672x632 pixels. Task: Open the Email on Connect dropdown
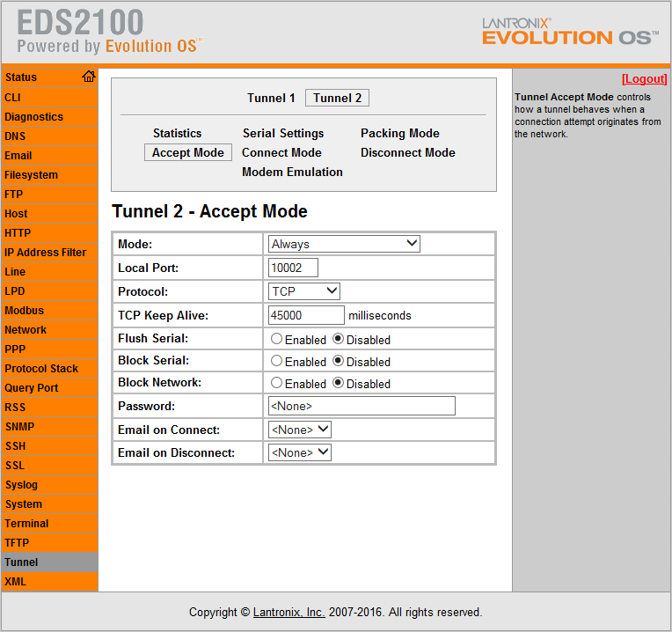[x=300, y=430]
